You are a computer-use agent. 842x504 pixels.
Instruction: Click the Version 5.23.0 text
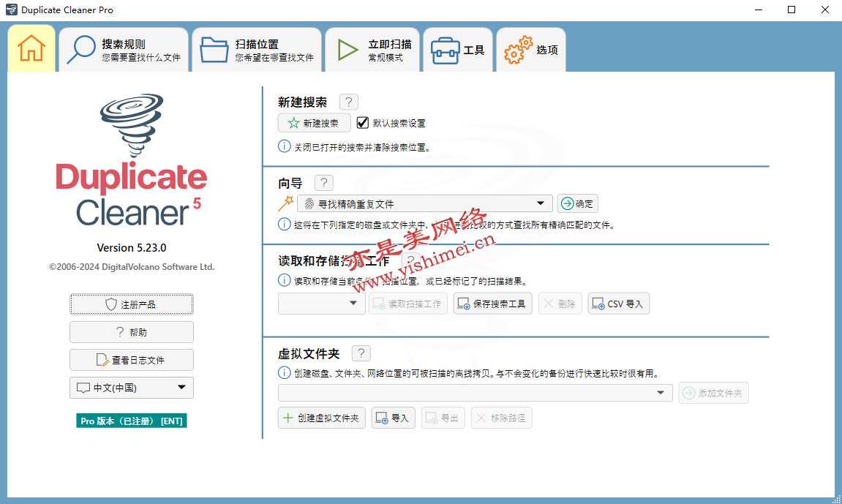132,247
